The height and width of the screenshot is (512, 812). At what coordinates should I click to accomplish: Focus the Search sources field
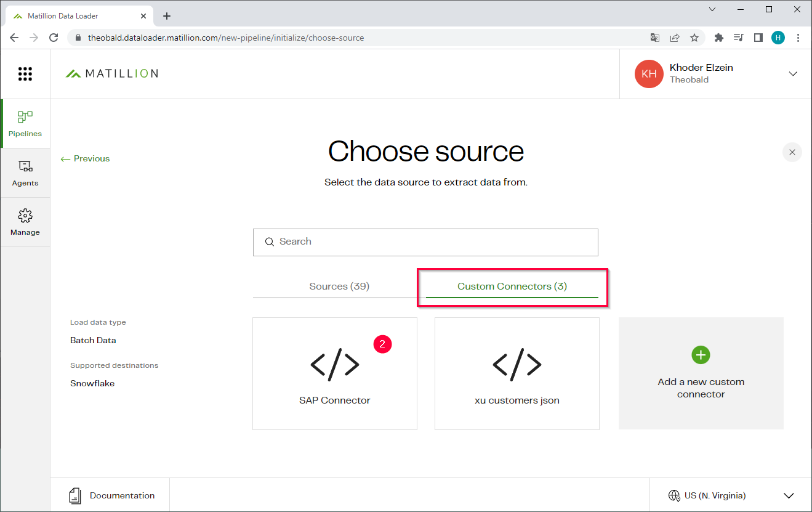(425, 242)
